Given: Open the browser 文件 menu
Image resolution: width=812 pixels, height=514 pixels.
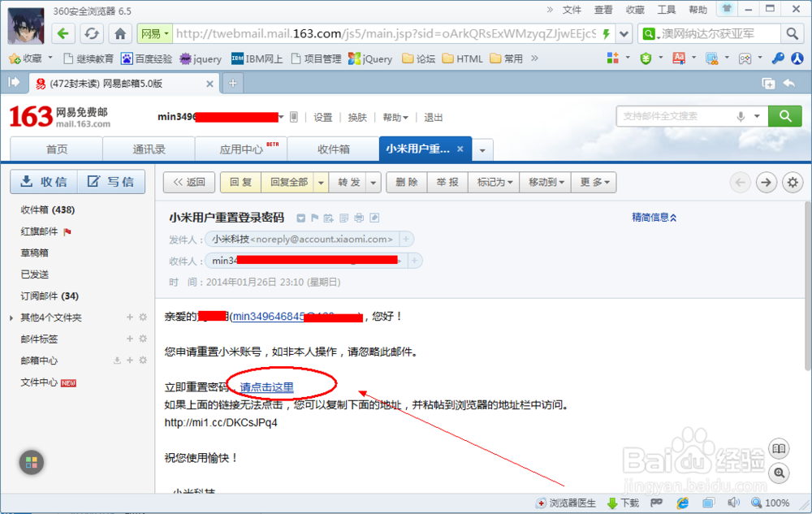Looking at the screenshot, I should (x=572, y=10).
